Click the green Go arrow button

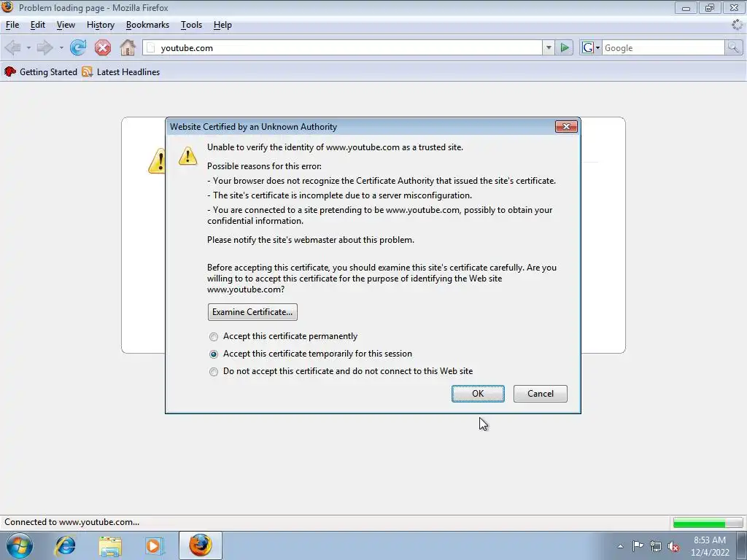564,47
